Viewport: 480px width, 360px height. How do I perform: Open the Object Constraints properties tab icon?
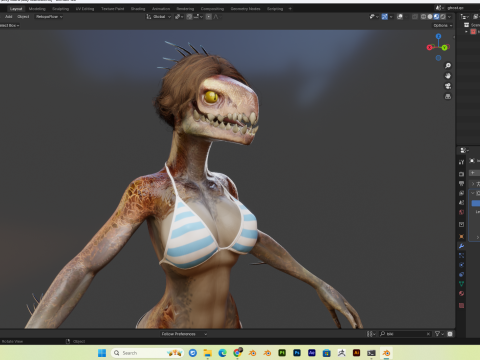pos(461,274)
